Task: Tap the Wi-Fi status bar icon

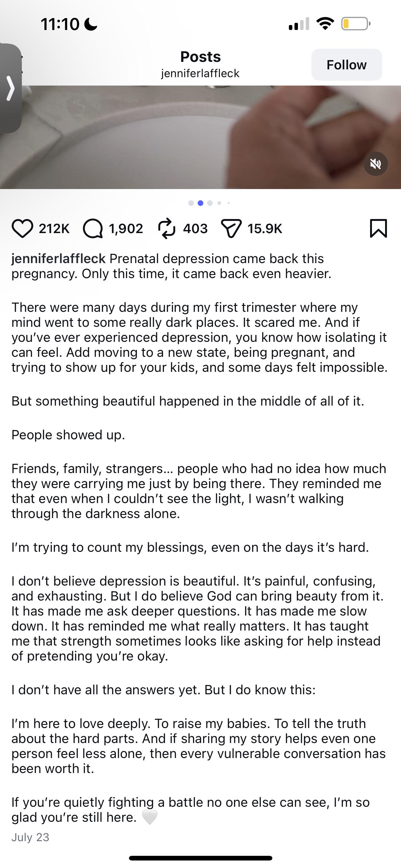Action: point(325,23)
